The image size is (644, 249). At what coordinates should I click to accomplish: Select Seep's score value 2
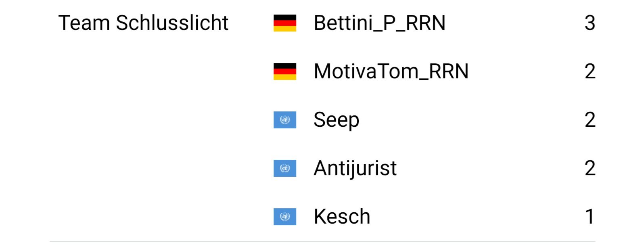pyautogui.click(x=590, y=120)
